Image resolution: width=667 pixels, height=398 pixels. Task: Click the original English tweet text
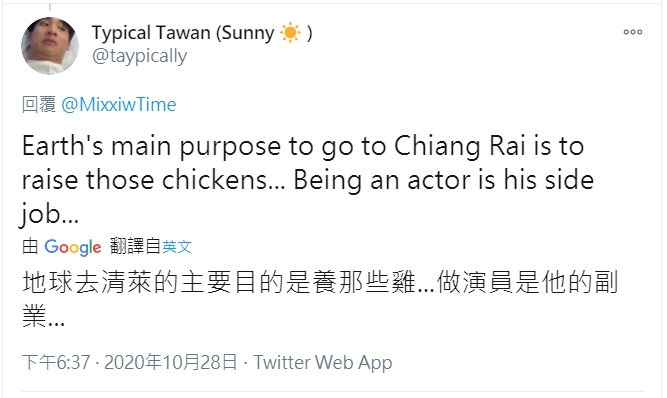[308, 180]
